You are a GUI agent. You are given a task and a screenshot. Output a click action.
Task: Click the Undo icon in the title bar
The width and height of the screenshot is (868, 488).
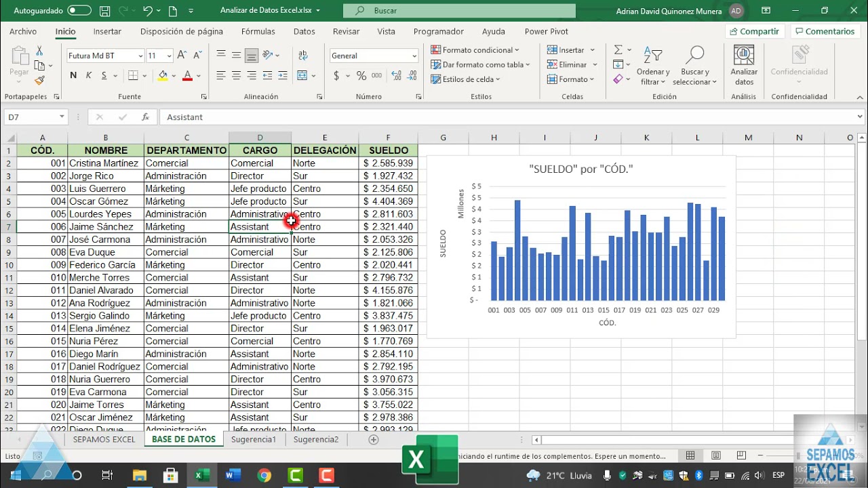coord(148,11)
